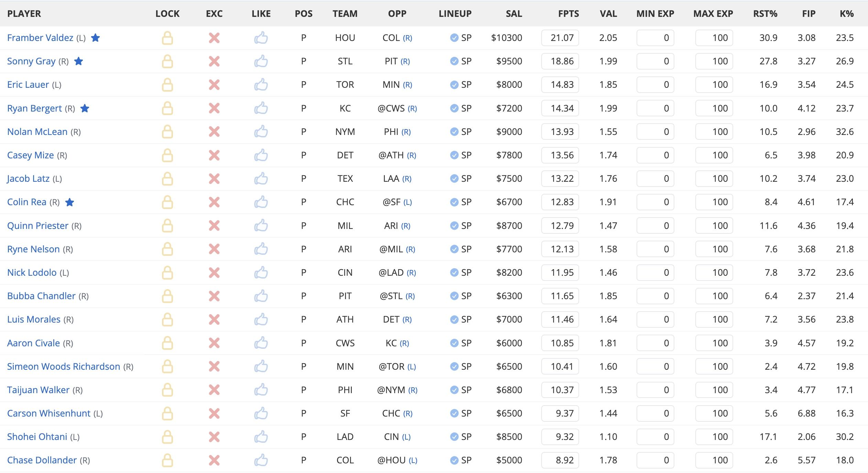Exclude Jacob Latz using the X icon
The height and width of the screenshot is (473, 868).
(214, 179)
